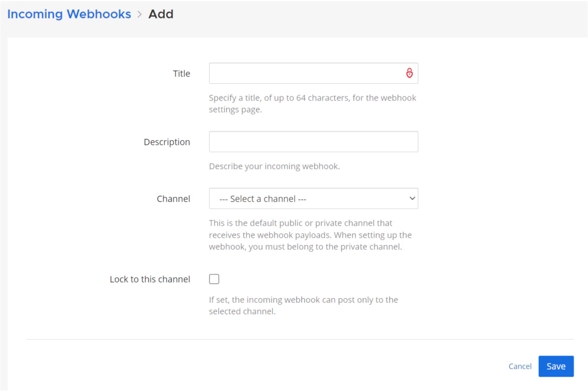Click the channel payloads explanation text
Screen dimensions: 588x391
tap(312, 235)
